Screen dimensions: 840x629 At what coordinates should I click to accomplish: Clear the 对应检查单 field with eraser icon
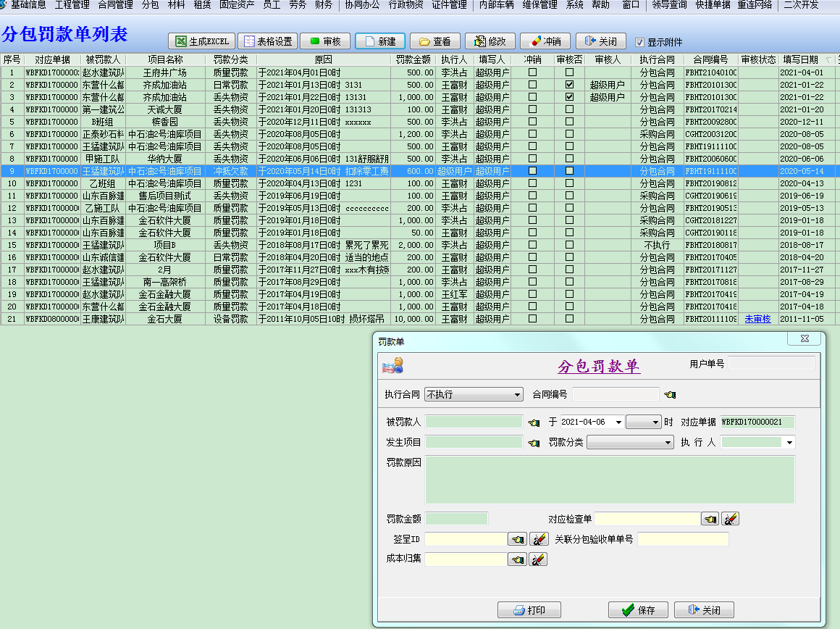coord(730,519)
